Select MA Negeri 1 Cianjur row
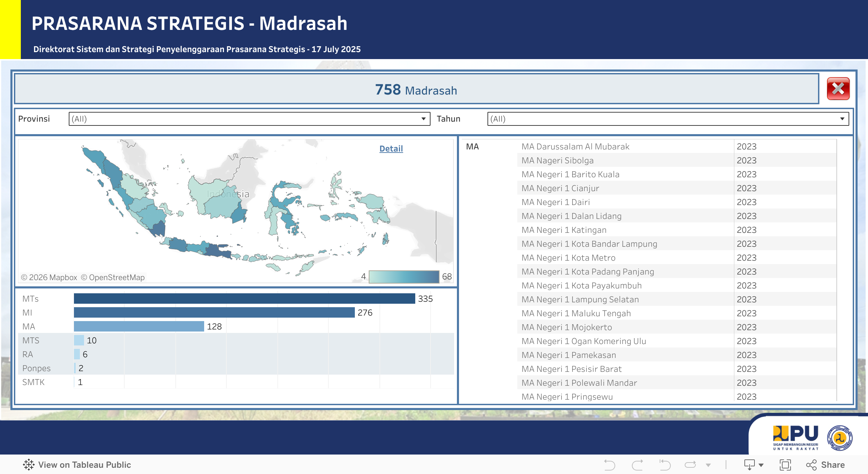Image resolution: width=868 pixels, height=474 pixels. (x=560, y=188)
